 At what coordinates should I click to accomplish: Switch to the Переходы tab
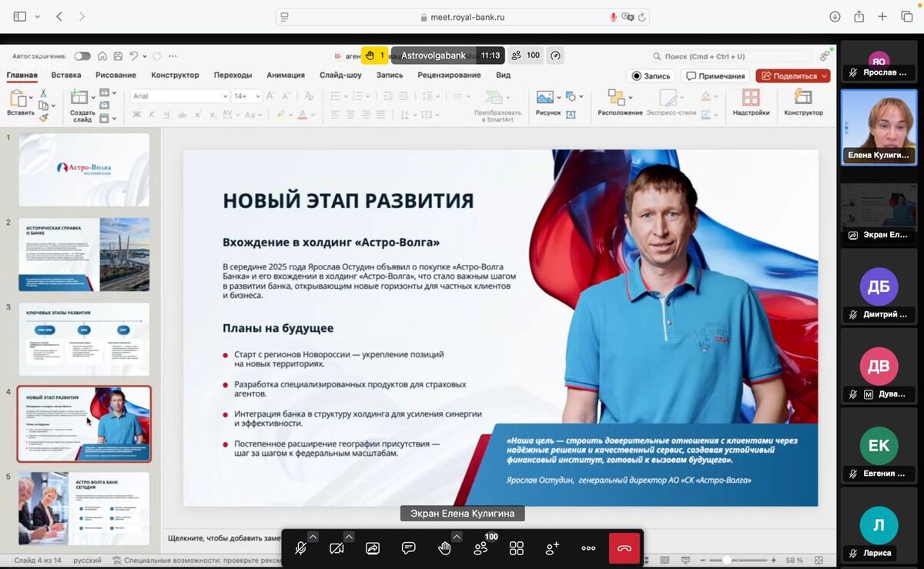(233, 75)
